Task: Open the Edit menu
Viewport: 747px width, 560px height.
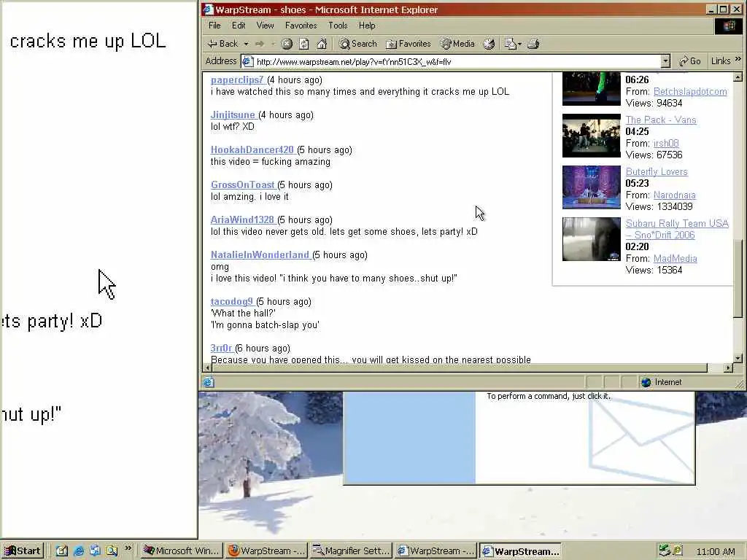Action: tap(239, 26)
